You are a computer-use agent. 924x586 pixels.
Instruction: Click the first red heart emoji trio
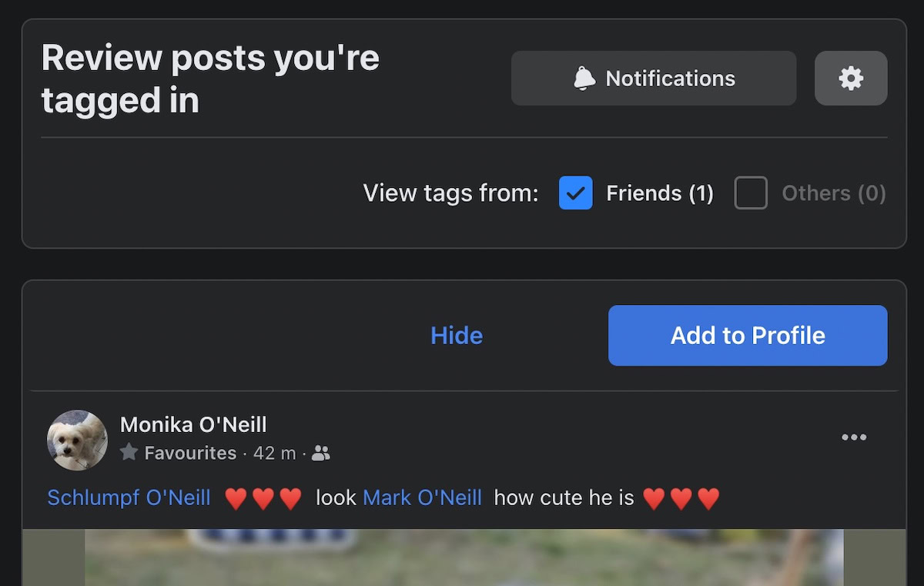pyautogui.click(x=263, y=499)
